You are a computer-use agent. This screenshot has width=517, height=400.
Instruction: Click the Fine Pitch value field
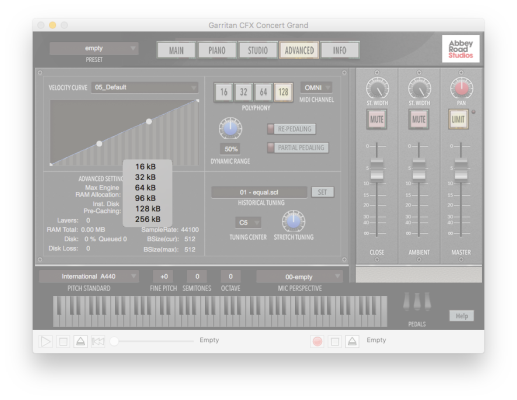click(163, 277)
